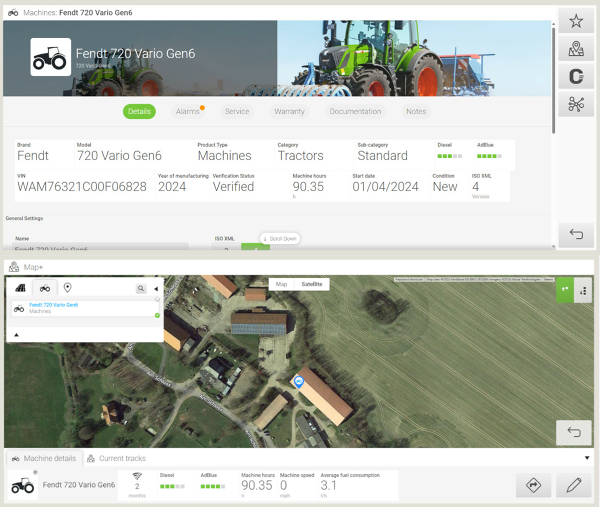The height and width of the screenshot is (507, 600).
Task: Select the location pin tab in Map+ panel
Action: tap(68, 288)
